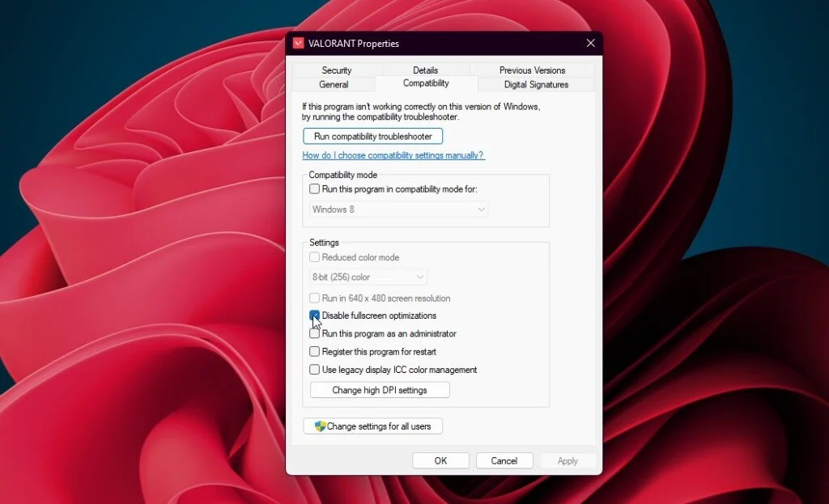Select the General tab
Screen dimensions: 829x504
click(x=334, y=84)
